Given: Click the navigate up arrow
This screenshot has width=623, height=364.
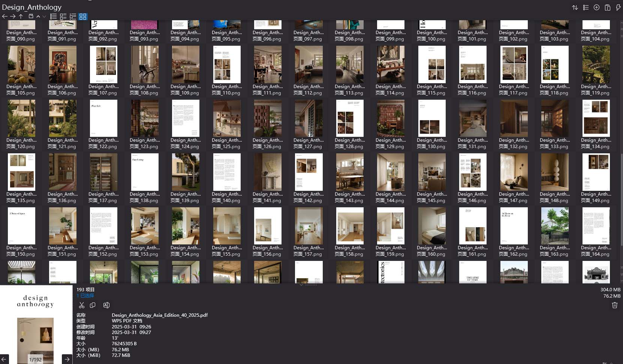Looking at the screenshot, I should [x=21, y=16].
